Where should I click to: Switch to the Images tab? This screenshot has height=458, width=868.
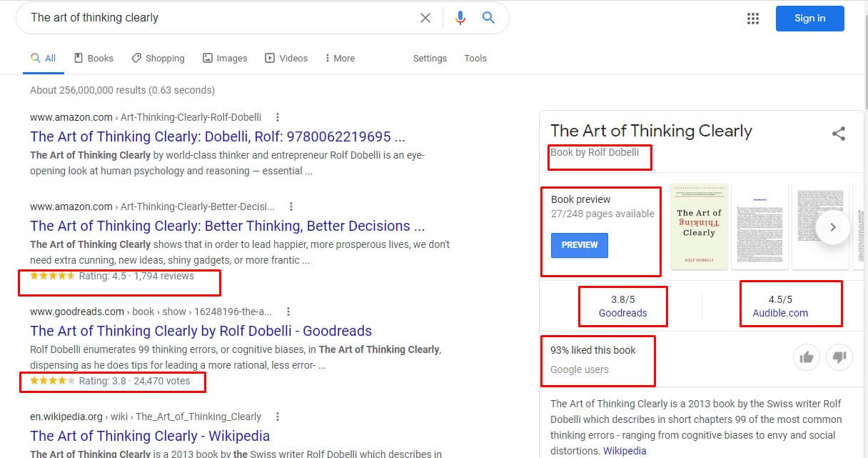(x=225, y=59)
